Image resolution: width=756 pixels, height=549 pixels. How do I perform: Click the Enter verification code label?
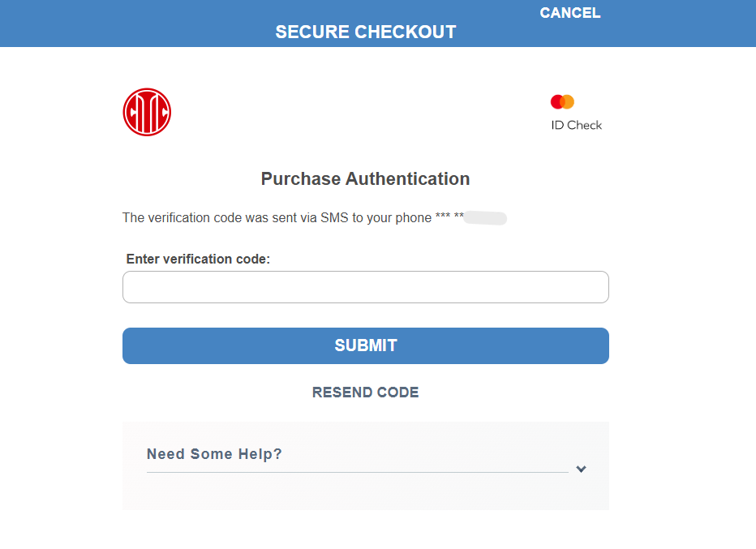tap(198, 259)
